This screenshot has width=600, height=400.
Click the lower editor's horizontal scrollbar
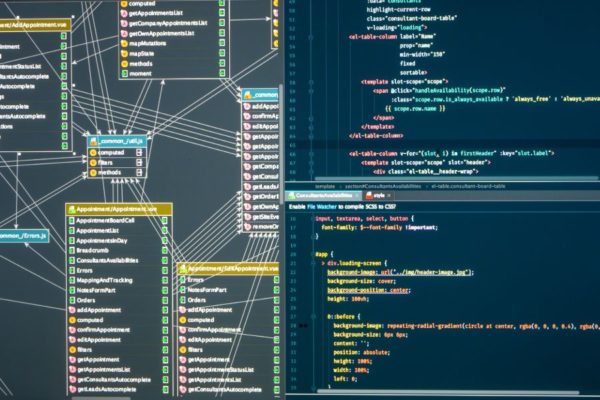(x=448, y=392)
